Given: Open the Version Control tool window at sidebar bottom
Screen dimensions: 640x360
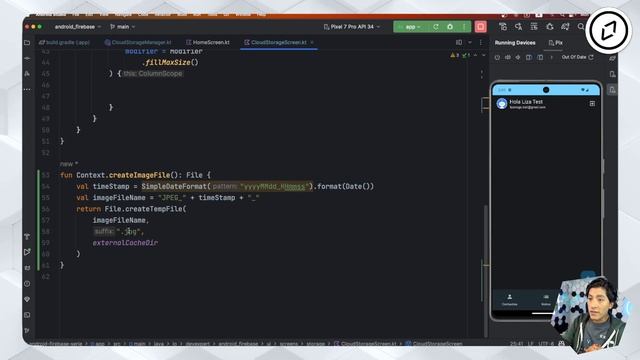Looking at the screenshot, I should [x=27, y=331].
